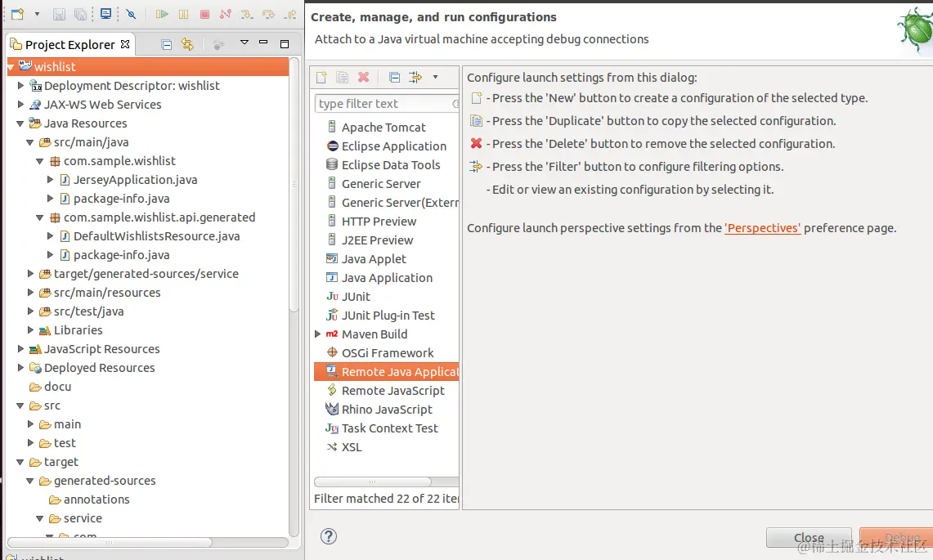Viewport: 933px width, 560px height.
Task: Open the filter options dropdown arrow
Action: coord(436,77)
